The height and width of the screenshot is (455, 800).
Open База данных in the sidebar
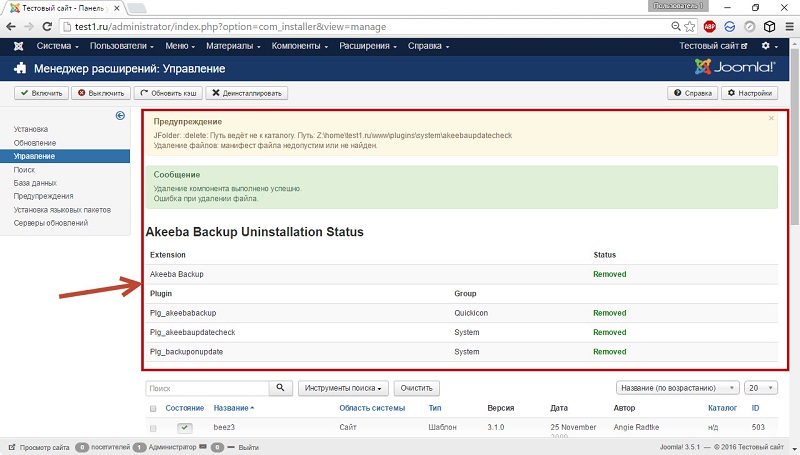point(35,183)
